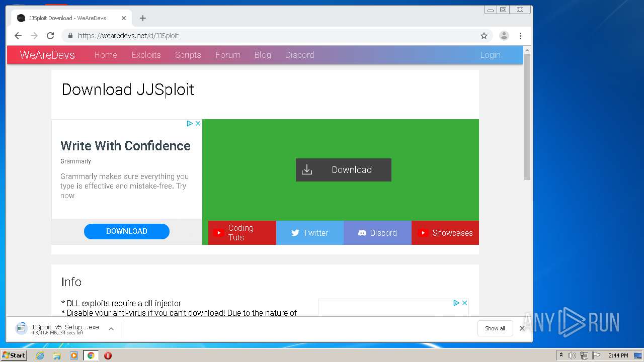Click Show all downloads button
Screen dimensions: 644x362
pyautogui.click(x=495, y=328)
